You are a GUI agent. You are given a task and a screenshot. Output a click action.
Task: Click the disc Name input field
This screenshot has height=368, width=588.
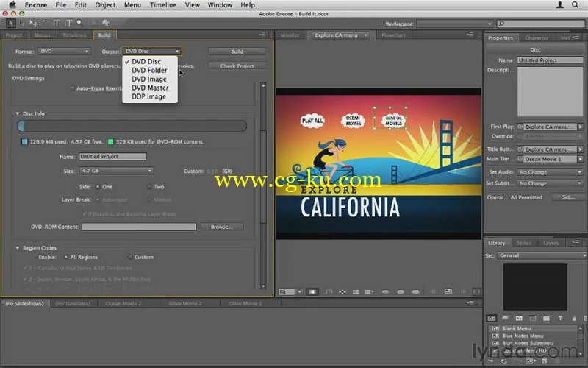point(113,157)
